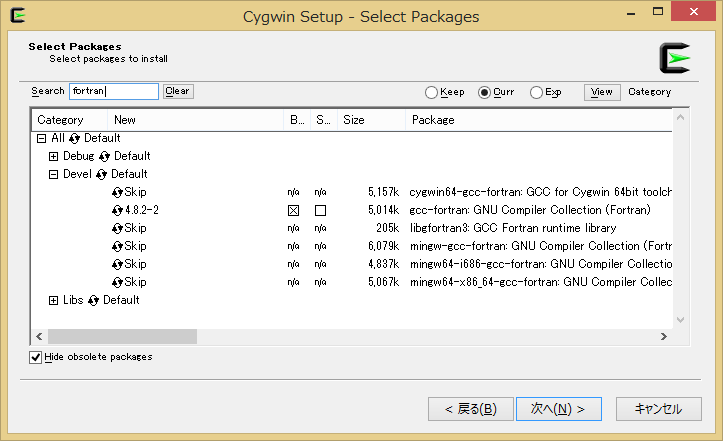Cycle the Skip state for mingw-gcc-fortran
Screen dimensions: 723x441
[x=117, y=246]
